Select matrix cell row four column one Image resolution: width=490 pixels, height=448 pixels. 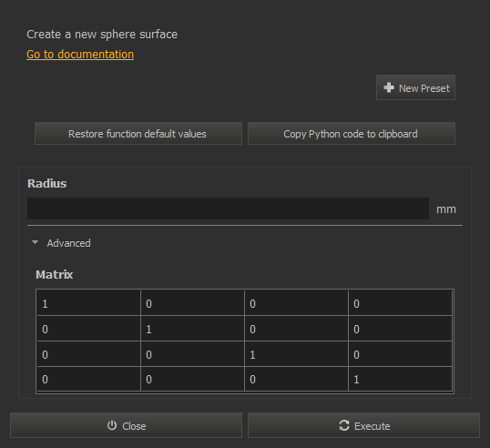click(x=88, y=379)
